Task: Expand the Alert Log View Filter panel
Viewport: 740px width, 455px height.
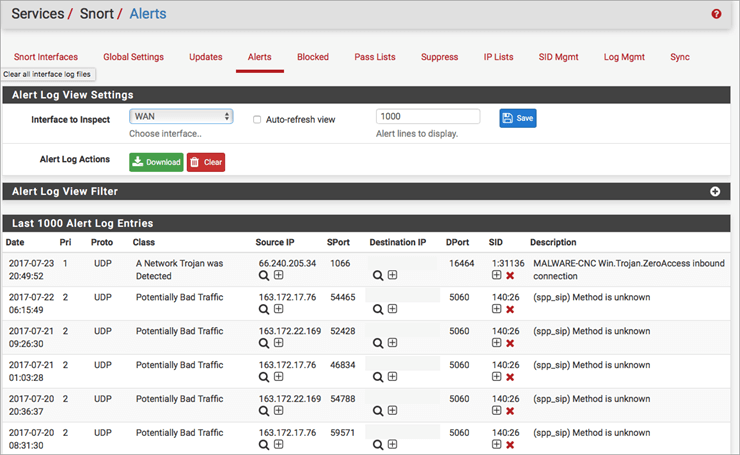Action: coord(715,191)
